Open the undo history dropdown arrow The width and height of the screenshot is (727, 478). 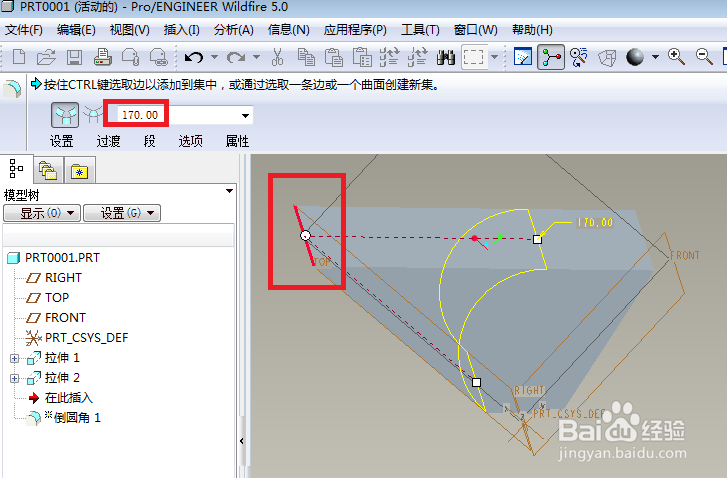(214, 57)
